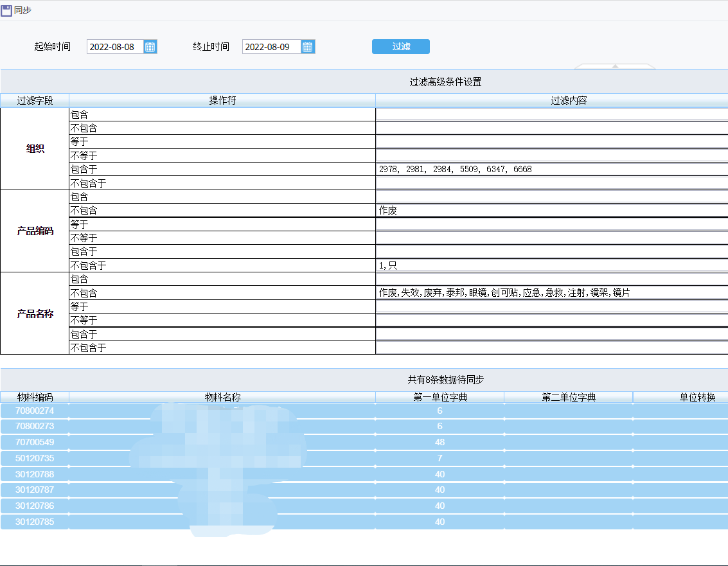Image resolution: width=728 pixels, height=566 pixels.
Task: Click the 过滤字段 column header
Action: tap(35, 100)
